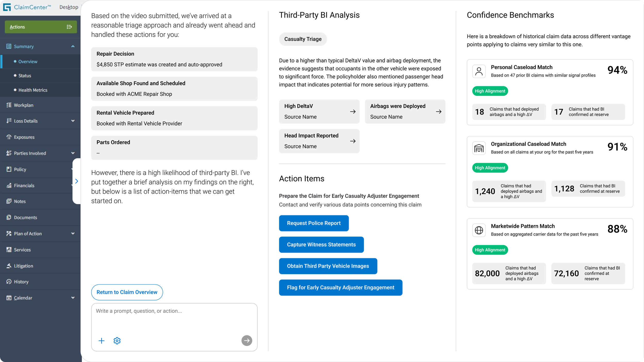The image size is (644, 362).
Task: Open High DeltaV source arrow
Action: (353, 111)
